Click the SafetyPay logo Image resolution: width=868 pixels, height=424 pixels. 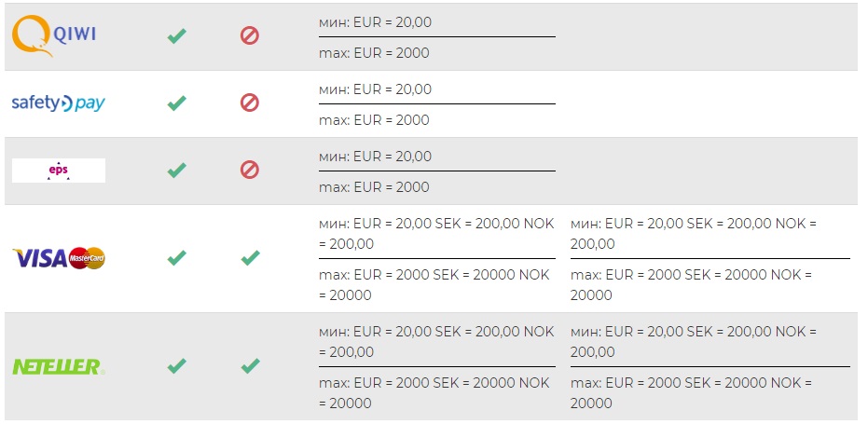coord(58,103)
